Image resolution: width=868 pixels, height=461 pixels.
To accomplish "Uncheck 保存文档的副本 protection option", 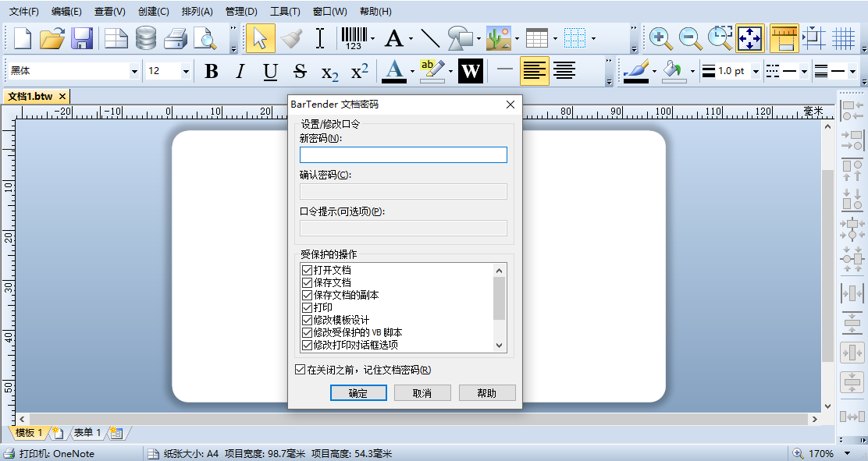I will pos(308,295).
